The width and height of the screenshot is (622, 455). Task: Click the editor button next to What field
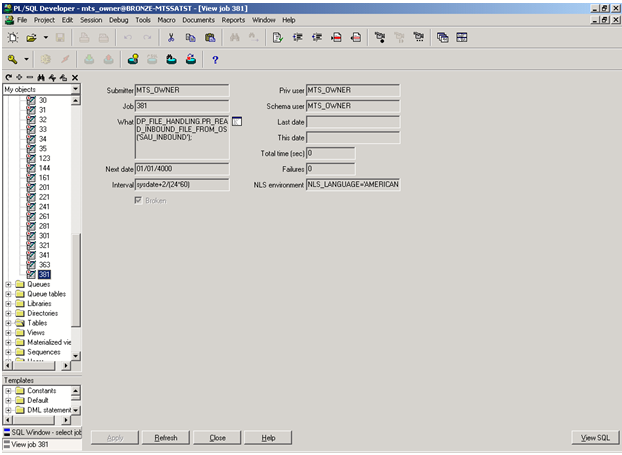tap(237, 121)
